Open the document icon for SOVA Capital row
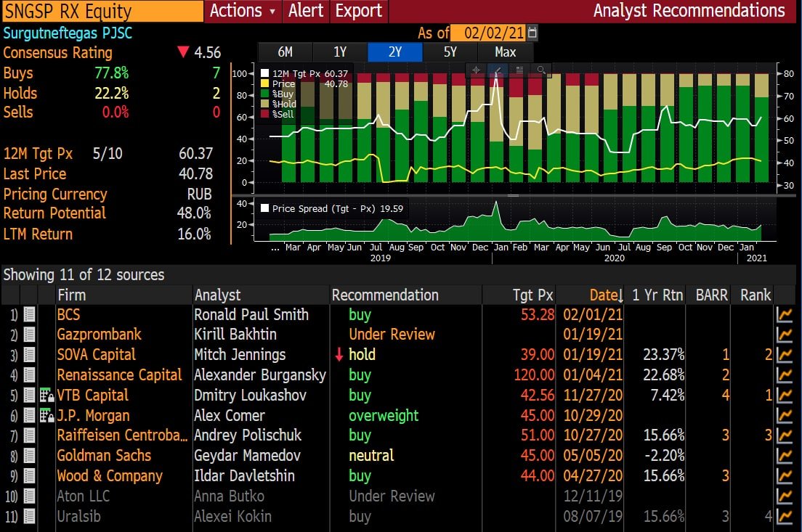Viewport: 802px width, 532px height. (29, 354)
